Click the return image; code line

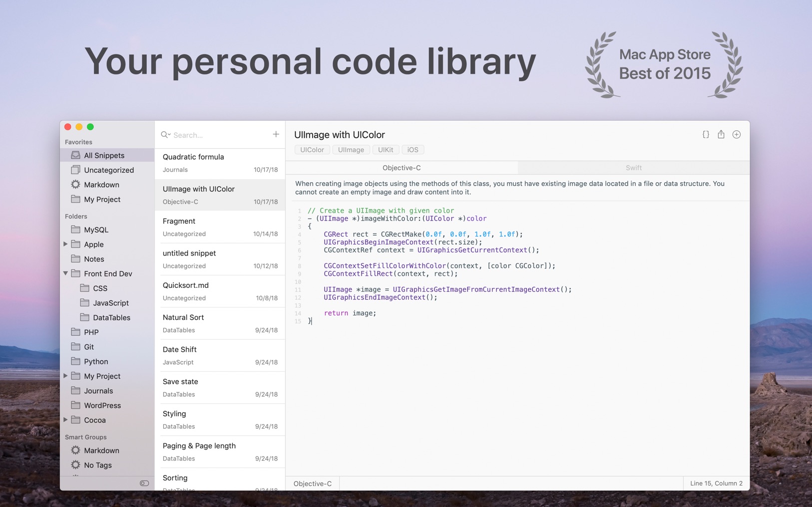tap(350, 313)
